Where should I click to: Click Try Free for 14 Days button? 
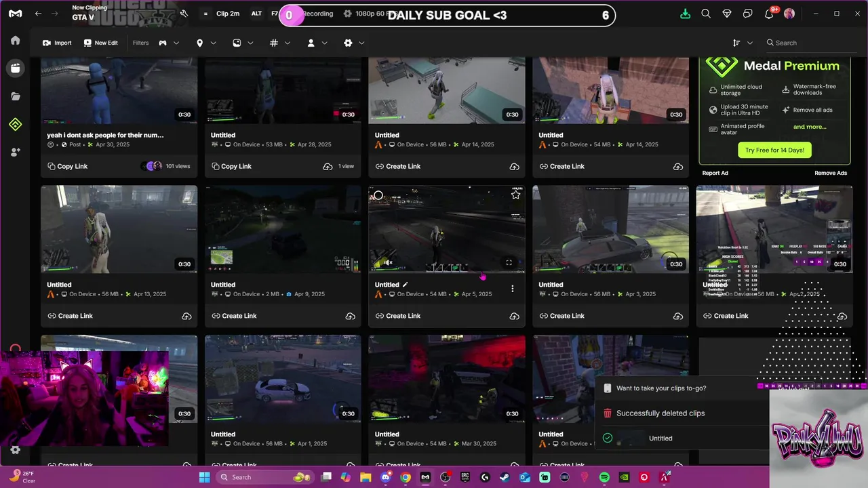[774, 150]
